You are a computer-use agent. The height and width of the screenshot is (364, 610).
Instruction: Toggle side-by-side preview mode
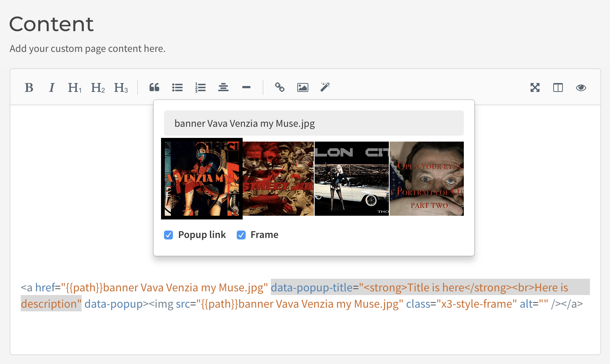click(x=558, y=87)
